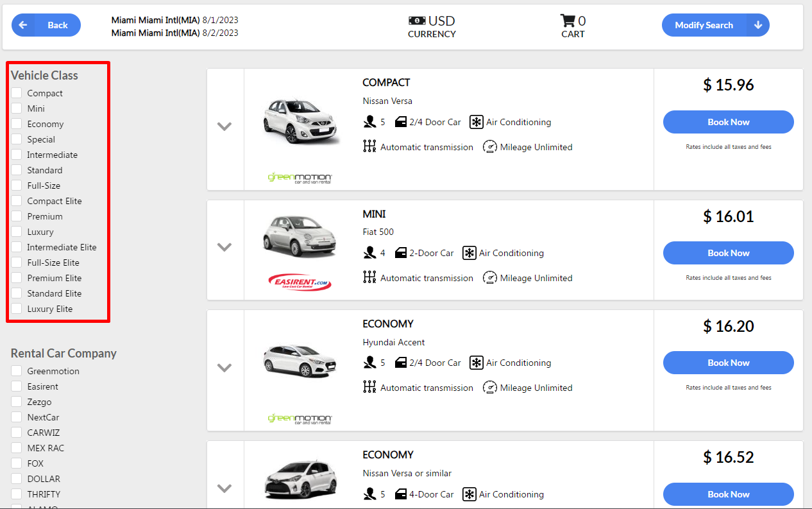The height and width of the screenshot is (509, 812).
Task: Click mileage icon on Fiat 500 card
Action: [x=490, y=277]
